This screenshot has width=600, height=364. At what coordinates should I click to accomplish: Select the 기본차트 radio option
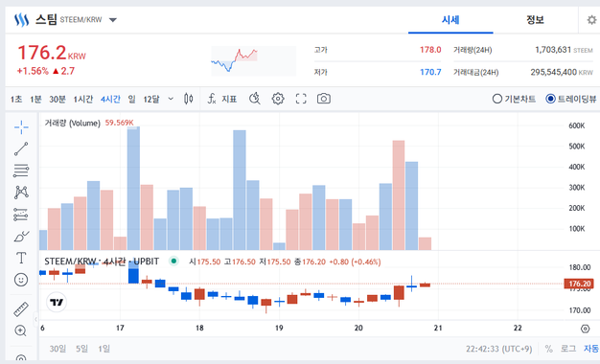click(514, 99)
